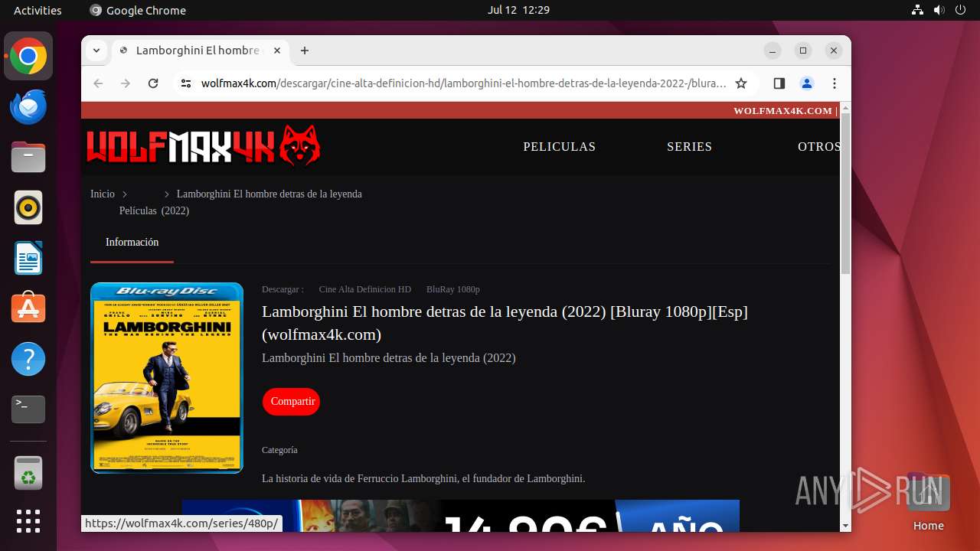Open the Google Chrome app menu in top bar
The height and width of the screenshot is (551, 980).
click(x=138, y=10)
